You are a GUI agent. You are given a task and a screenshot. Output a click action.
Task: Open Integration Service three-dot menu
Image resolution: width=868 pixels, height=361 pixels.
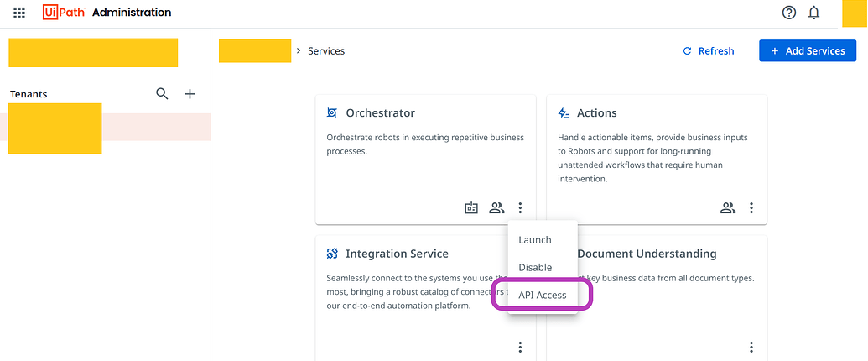520,347
